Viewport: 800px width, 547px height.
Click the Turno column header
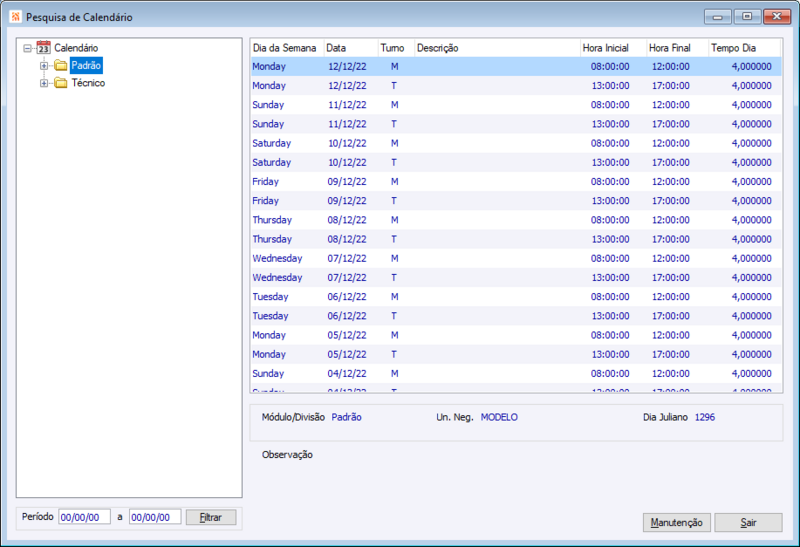pyautogui.click(x=396, y=48)
